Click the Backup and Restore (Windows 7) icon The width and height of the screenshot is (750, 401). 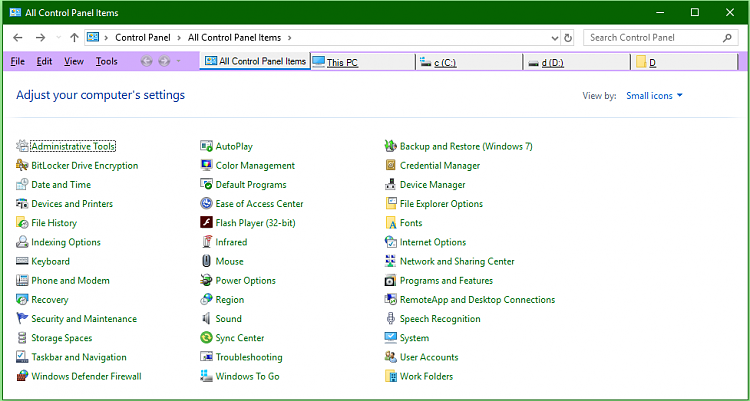coord(391,146)
